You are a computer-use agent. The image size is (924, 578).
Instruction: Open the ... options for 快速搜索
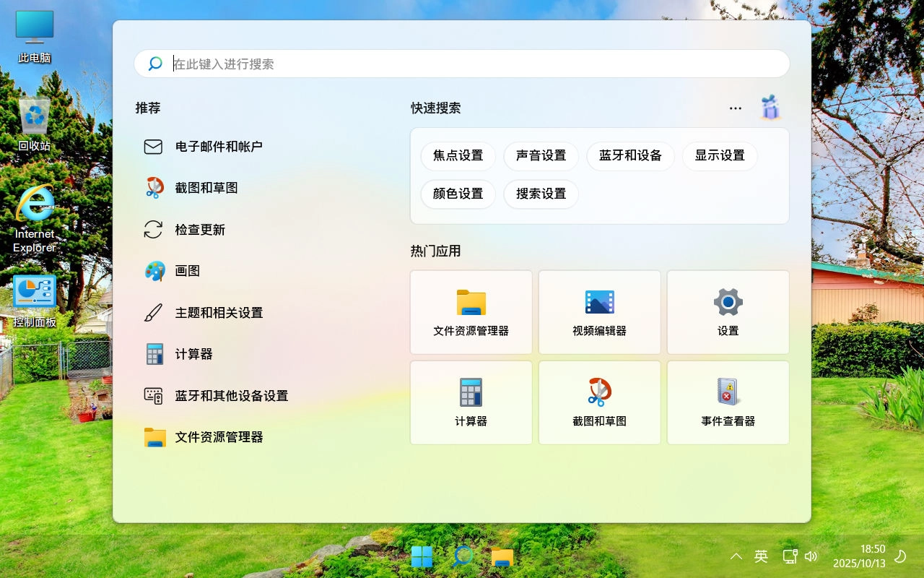pos(735,108)
